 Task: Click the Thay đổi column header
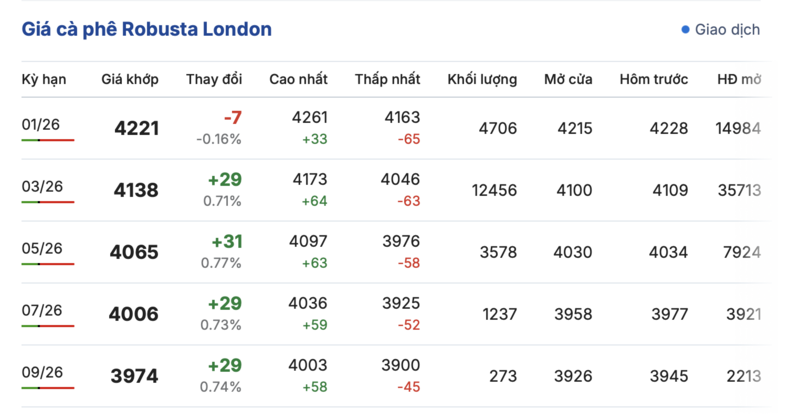tap(214, 79)
